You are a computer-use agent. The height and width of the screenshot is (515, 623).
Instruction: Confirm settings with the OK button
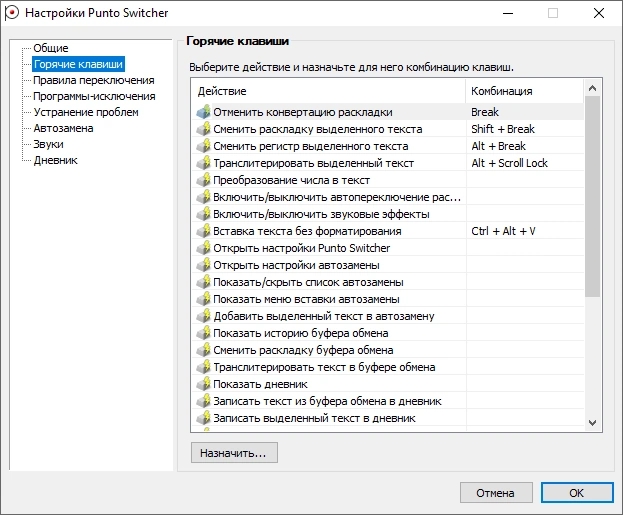pos(577,493)
